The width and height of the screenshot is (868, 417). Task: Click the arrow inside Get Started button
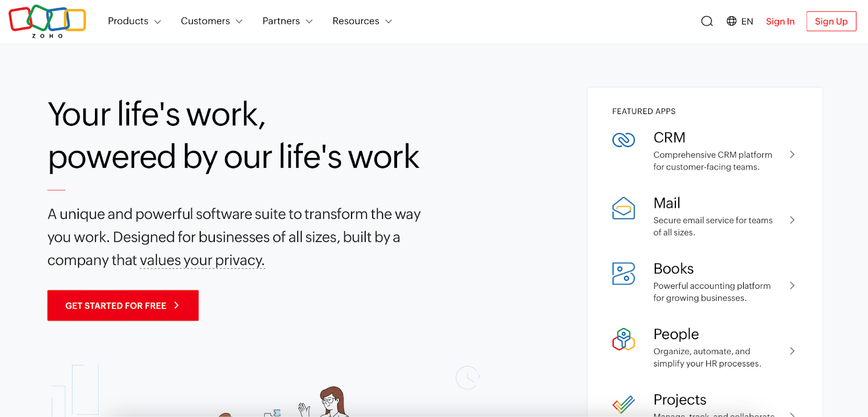click(x=176, y=306)
